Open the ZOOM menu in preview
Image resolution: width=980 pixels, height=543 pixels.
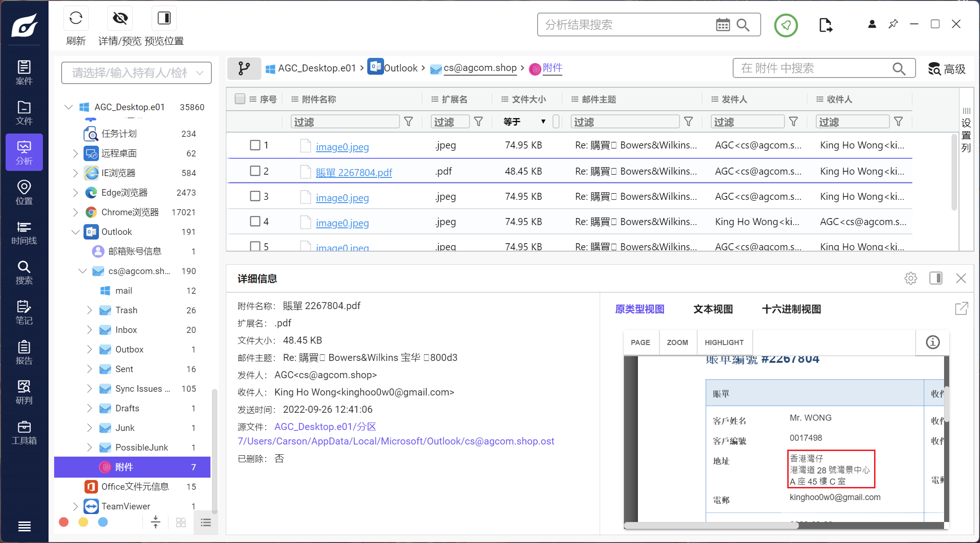click(x=677, y=342)
